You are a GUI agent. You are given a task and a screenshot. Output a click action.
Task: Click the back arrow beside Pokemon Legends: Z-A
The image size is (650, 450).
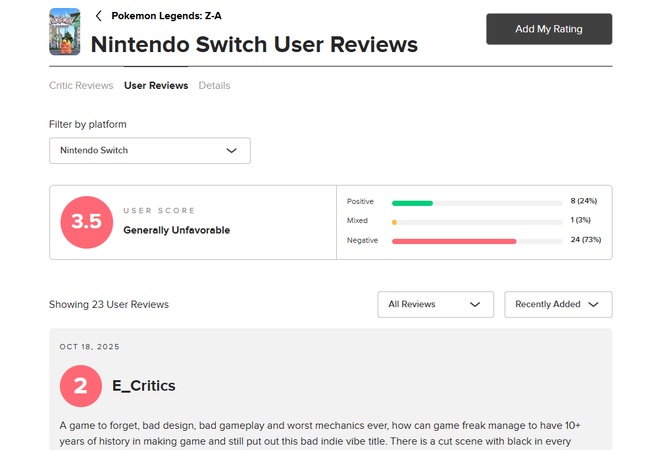[x=99, y=16]
